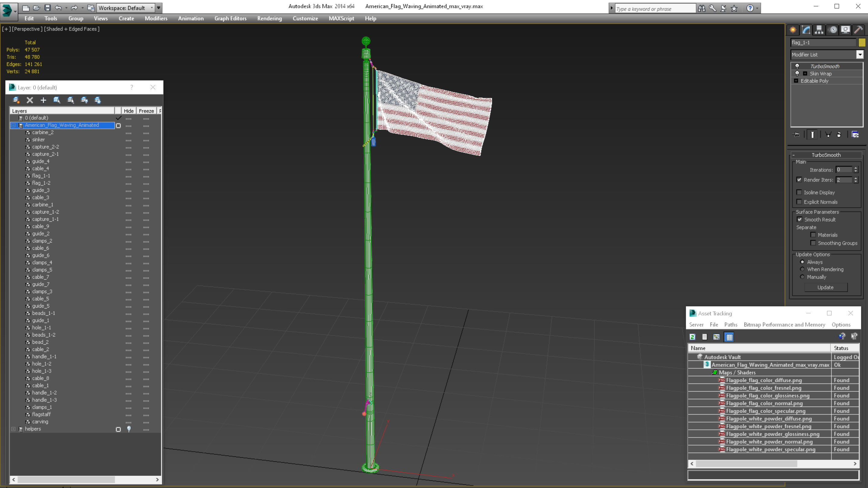Enable the Separate by Smoothing Groups checkbox

[x=813, y=243]
